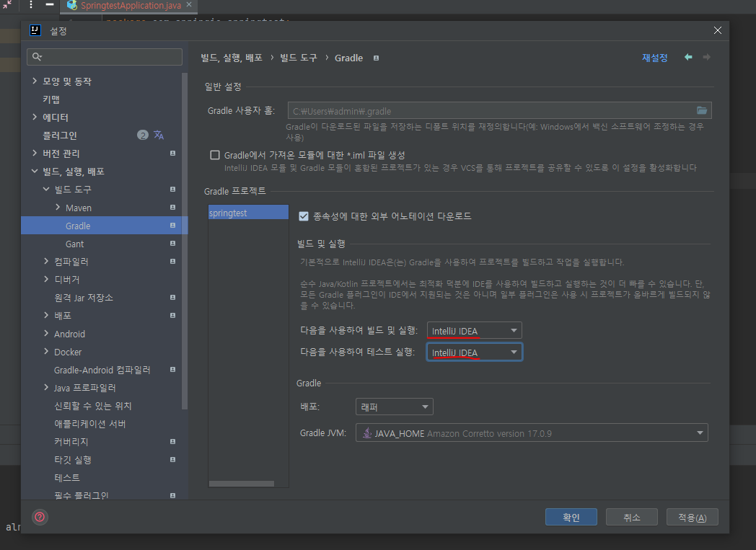Expand 에디터 tree node
This screenshot has width=756, height=550.
pyautogui.click(x=34, y=117)
